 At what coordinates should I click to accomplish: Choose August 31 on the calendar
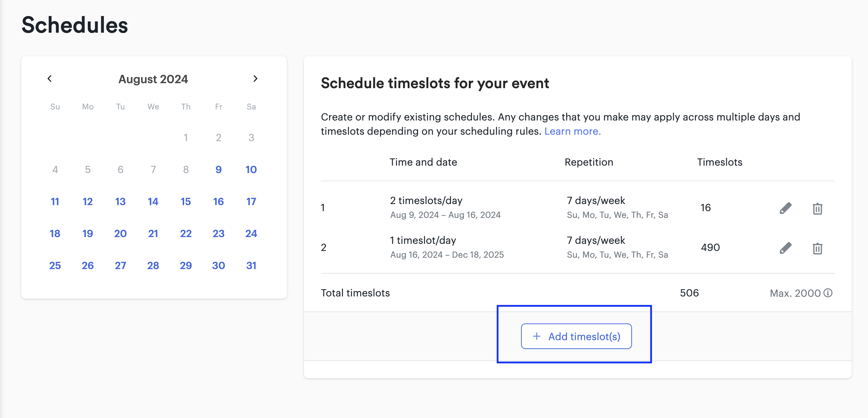[x=251, y=266]
